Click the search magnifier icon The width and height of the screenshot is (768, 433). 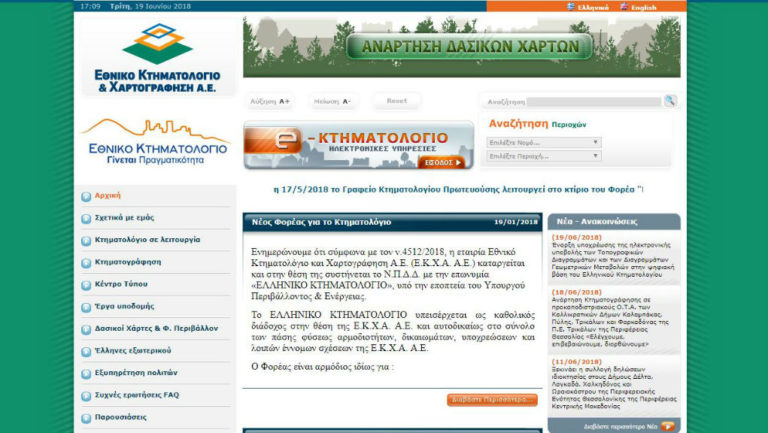tap(670, 101)
